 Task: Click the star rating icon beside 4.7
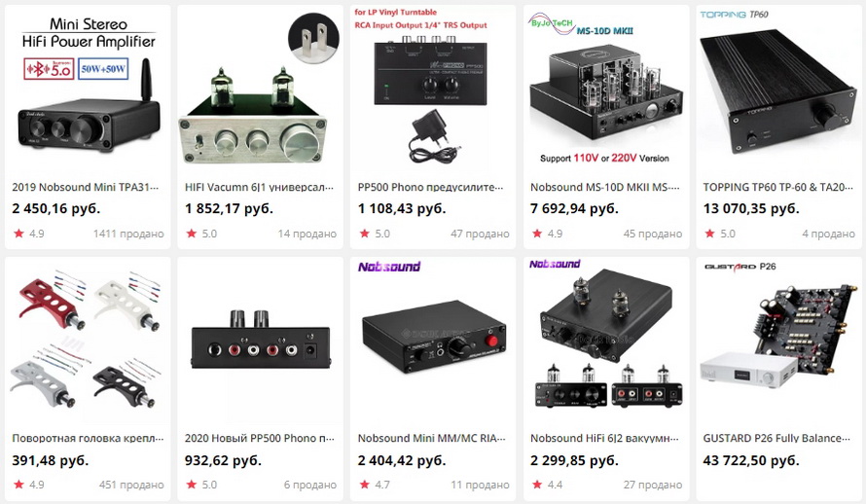[x=365, y=485]
